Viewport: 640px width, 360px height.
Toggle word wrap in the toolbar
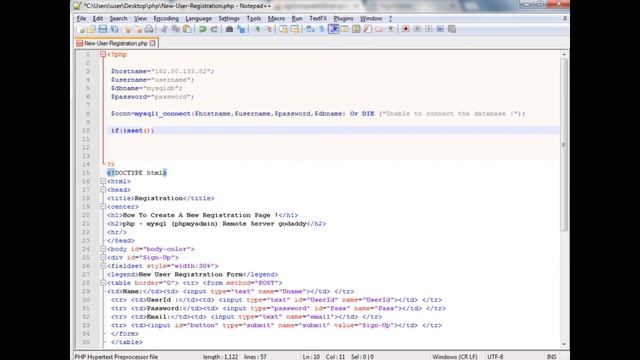(x=310, y=29)
